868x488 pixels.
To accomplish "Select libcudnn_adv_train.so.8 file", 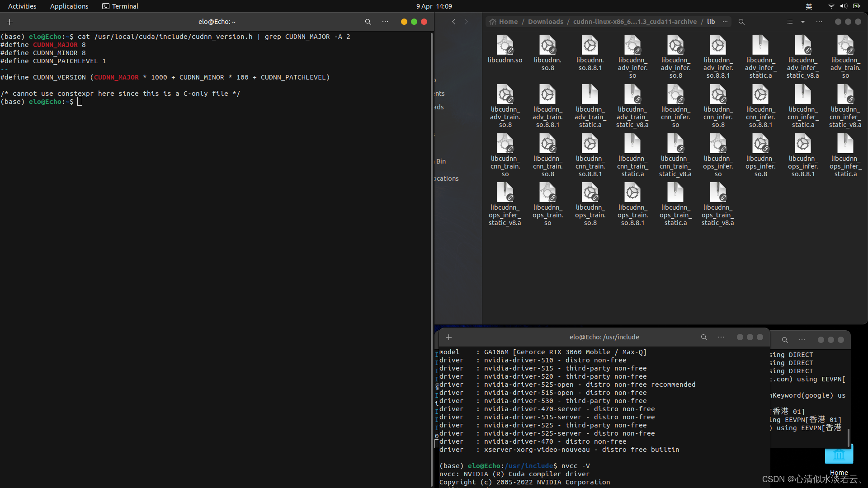I will click(505, 106).
